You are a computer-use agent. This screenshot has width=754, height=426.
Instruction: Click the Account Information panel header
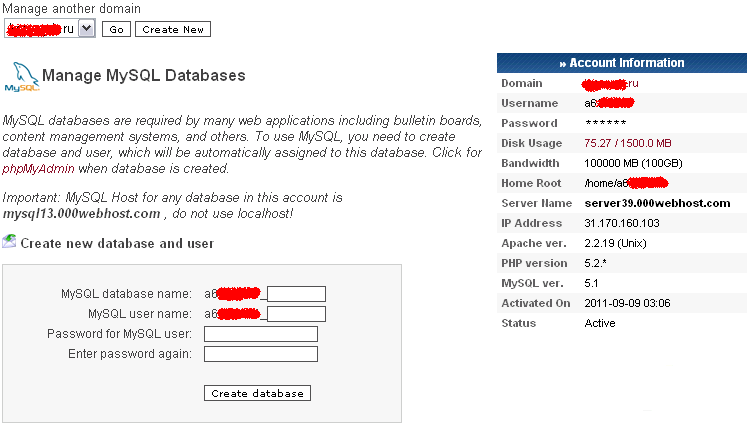[x=622, y=63]
